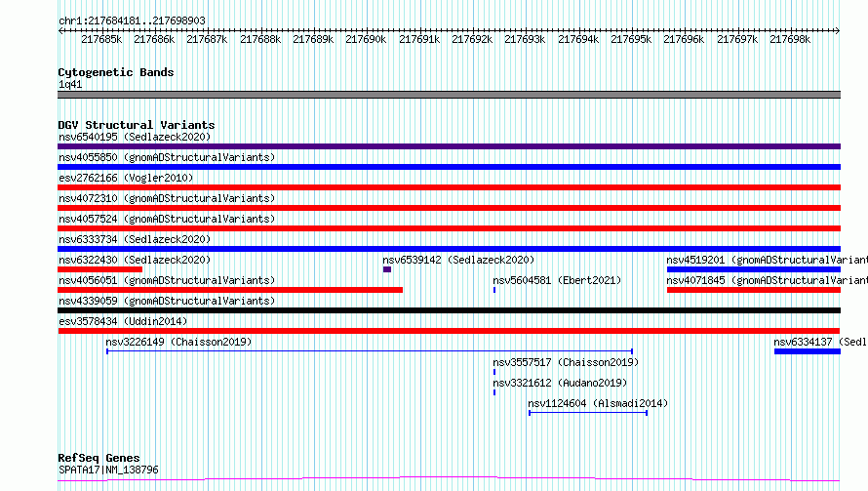This screenshot has width=868, height=491.
Task: Click the nsv6334137 variant label
Action: tap(820, 342)
